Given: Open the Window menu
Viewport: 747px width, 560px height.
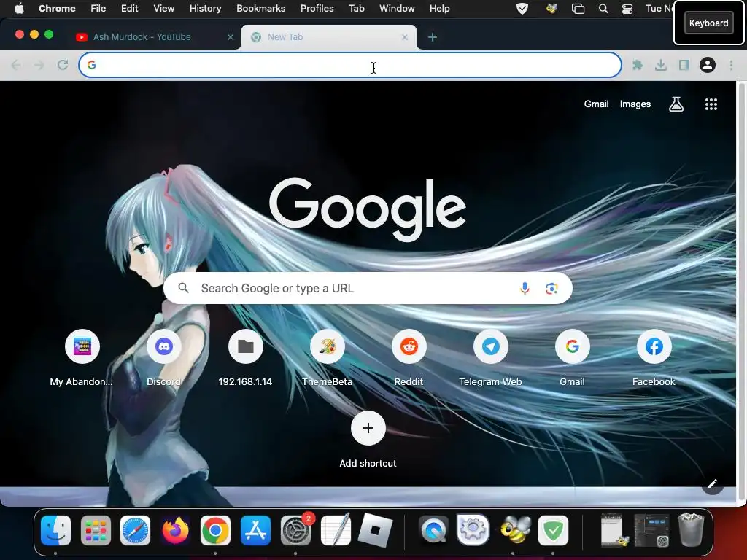Looking at the screenshot, I should tap(397, 9).
